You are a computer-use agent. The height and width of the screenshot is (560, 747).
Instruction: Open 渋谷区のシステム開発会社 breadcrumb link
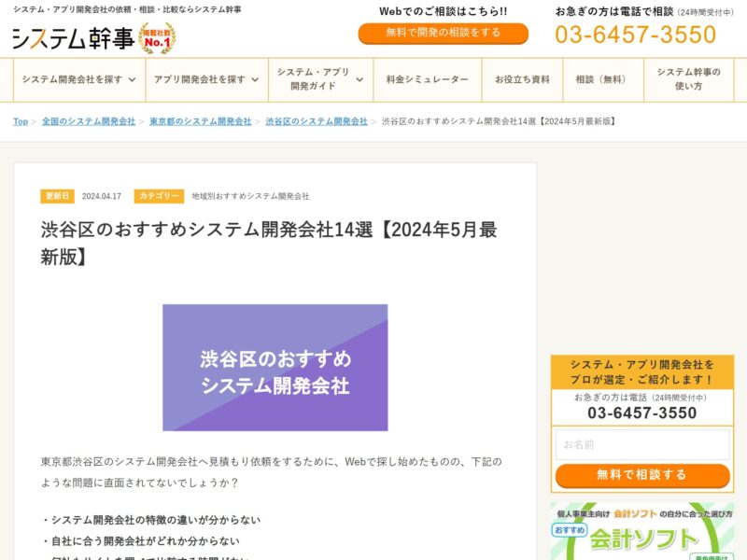click(x=317, y=121)
